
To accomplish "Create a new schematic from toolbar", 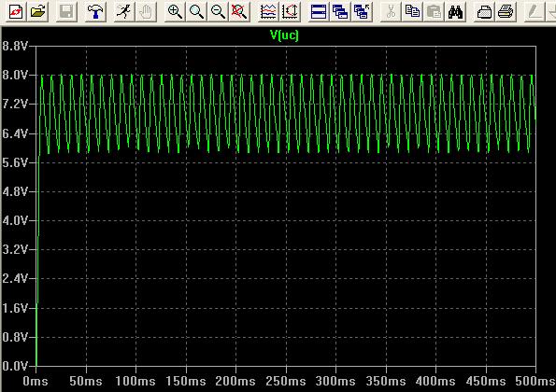I will [16, 12].
